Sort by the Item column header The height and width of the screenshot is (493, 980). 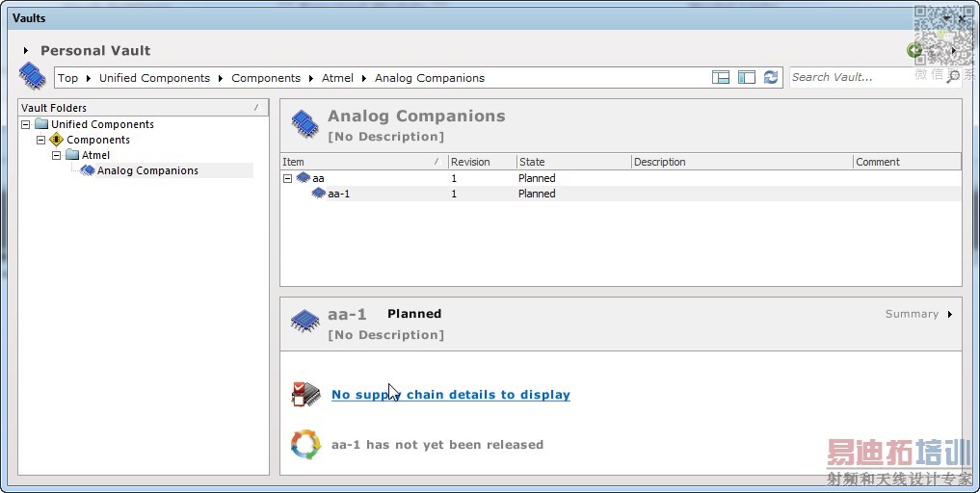tap(363, 162)
